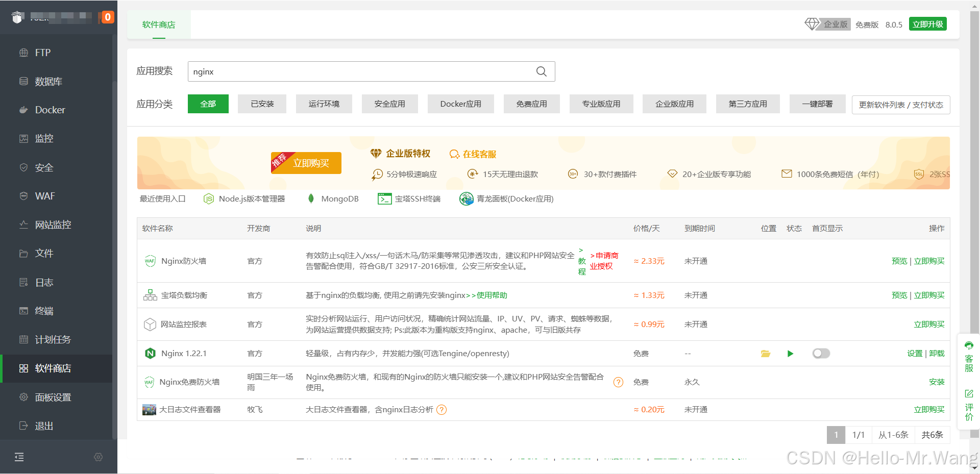This screenshot has height=474, width=980.
Task: Click the 网站监控报表 cube icon
Action: point(150,324)
